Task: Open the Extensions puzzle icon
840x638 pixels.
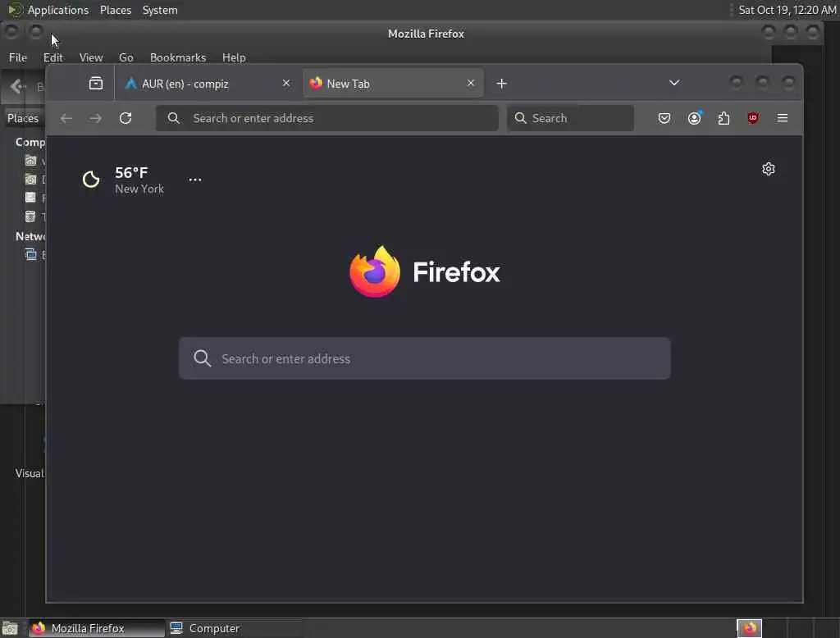Action: [x=724, y=118]
